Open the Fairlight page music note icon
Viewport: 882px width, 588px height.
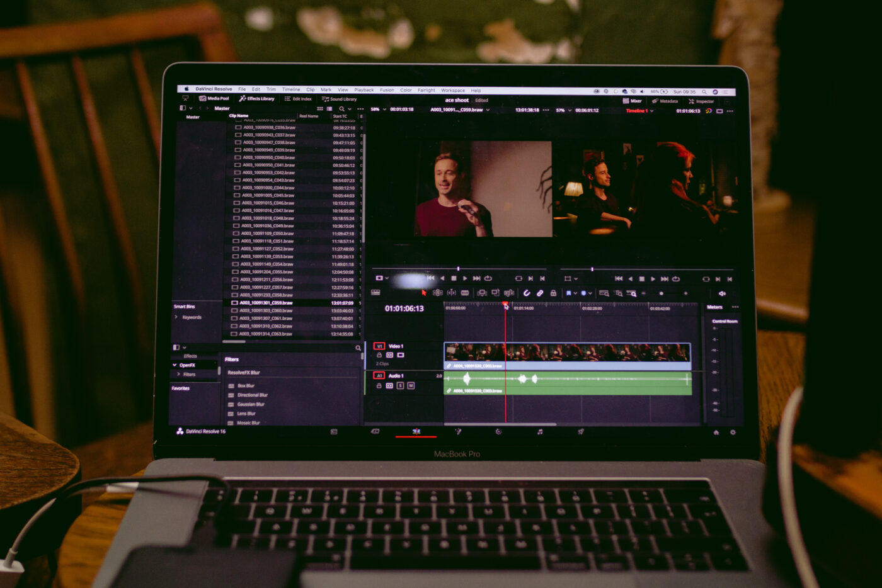tap(540, 431)
